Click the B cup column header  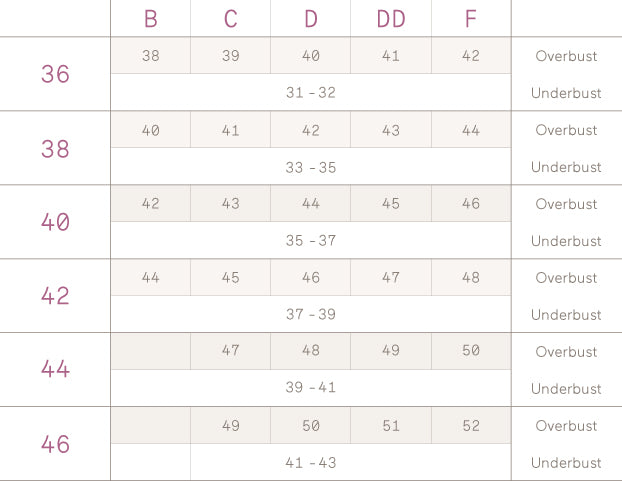[x=150, y=19]
